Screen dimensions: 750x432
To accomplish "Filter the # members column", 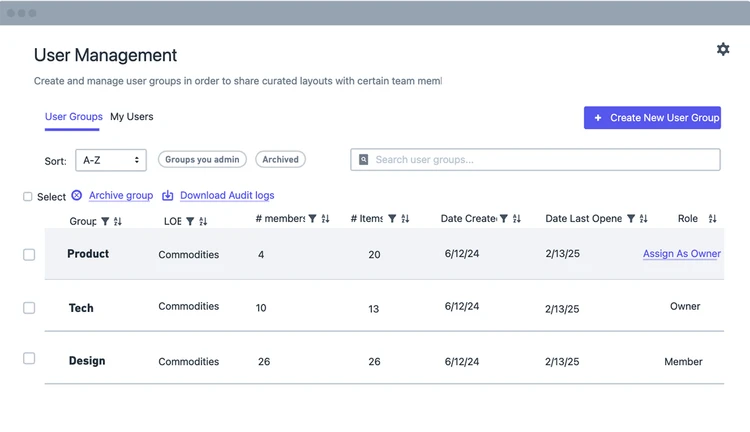I will pyautogui.click(x=312, y=219).
